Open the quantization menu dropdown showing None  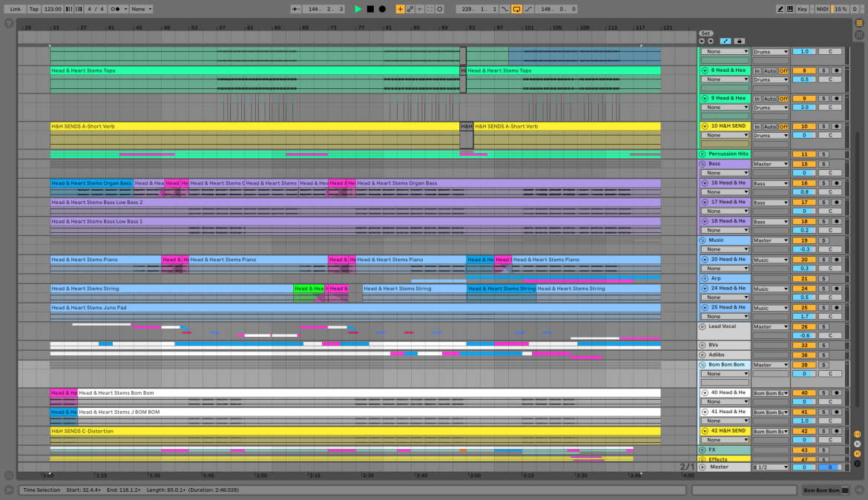141,9
